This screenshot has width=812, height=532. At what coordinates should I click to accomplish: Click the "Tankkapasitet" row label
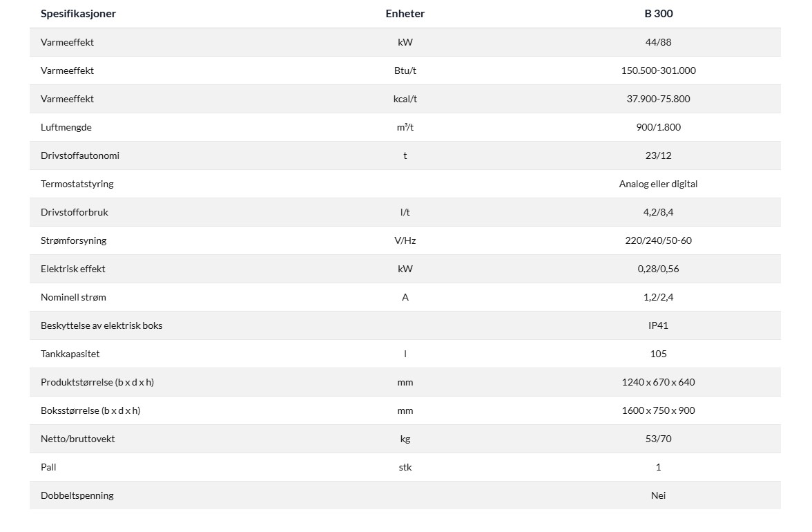point(70,354)
